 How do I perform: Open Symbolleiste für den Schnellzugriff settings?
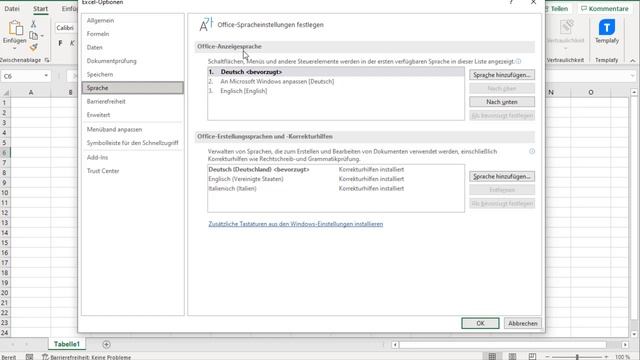(x=133, y=143)
